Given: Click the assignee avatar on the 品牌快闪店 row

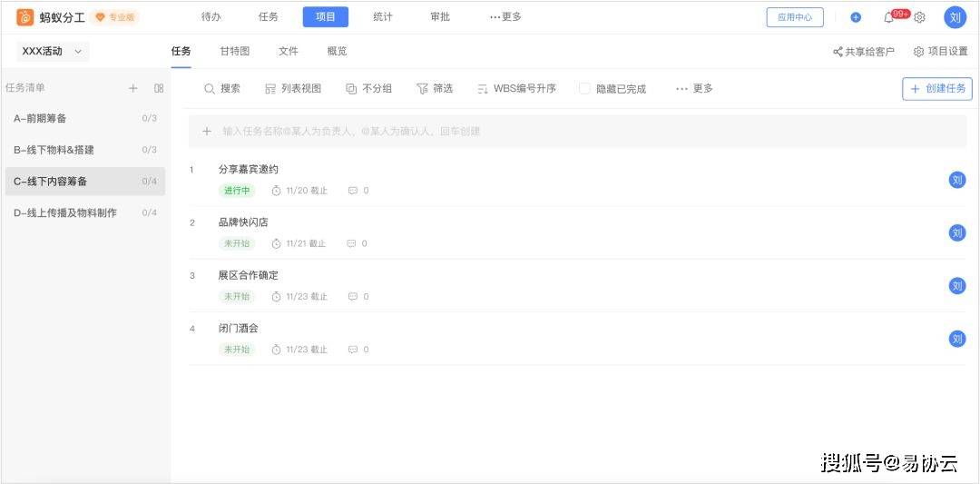Looking at the screenshot, I should [957, 233].
